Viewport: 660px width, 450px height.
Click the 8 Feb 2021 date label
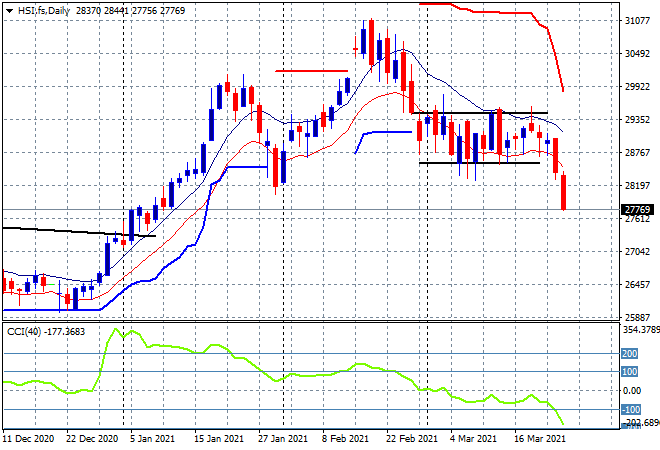pyautogui.click(x=345, y=439)
